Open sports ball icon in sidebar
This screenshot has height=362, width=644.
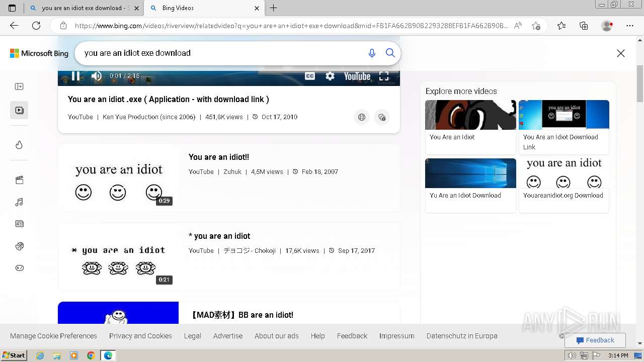point(19,246)
